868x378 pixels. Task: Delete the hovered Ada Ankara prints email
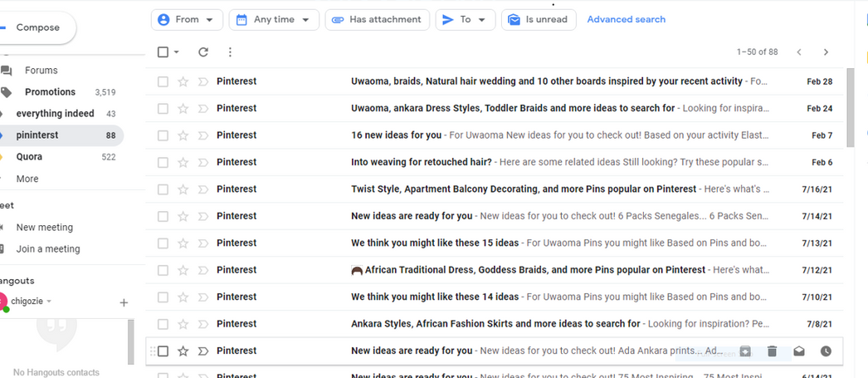coord(773,351)
